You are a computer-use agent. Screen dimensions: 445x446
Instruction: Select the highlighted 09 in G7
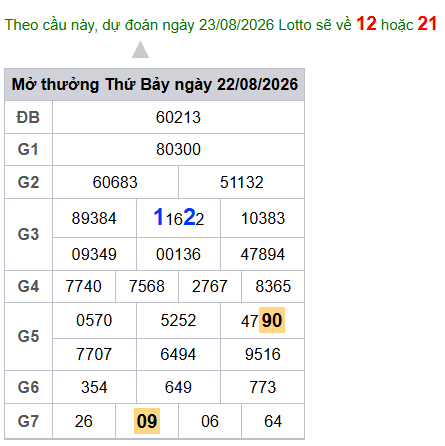coord(147,421)
